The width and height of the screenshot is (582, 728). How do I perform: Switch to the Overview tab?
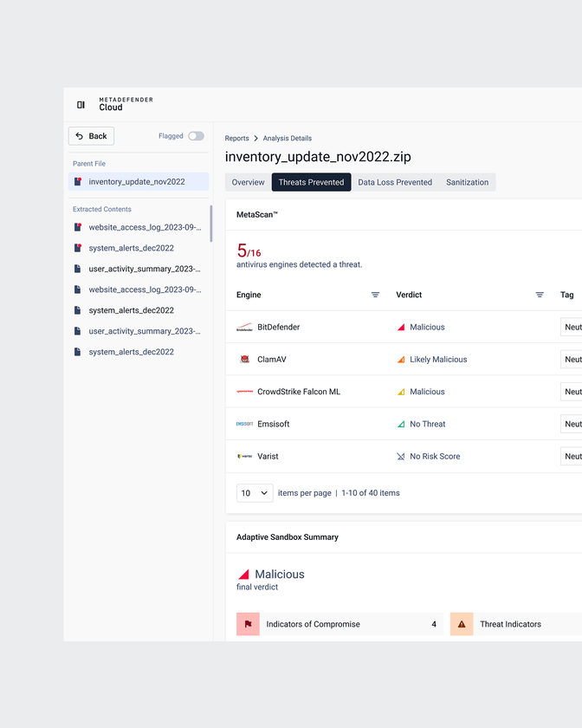tap(248, 182)
